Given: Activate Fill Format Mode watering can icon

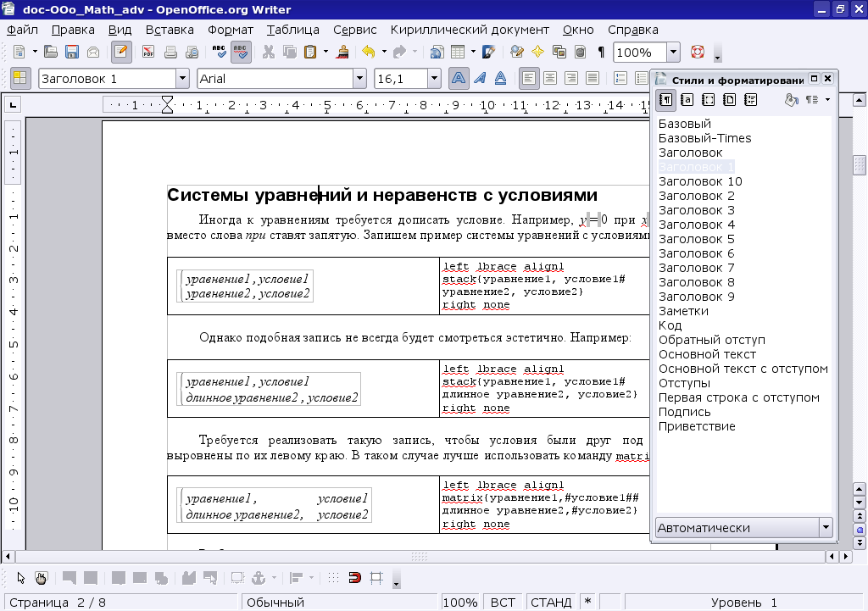Looking at the screenshot, I should (789, 100).
